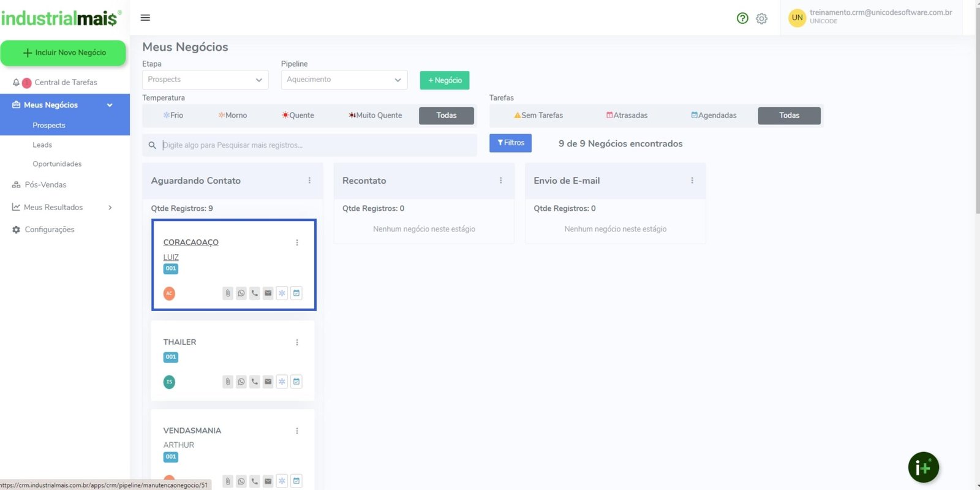Viewport: 980px width, 490px height.
Task: Open the help question mark icon
Action: [742, 18]
